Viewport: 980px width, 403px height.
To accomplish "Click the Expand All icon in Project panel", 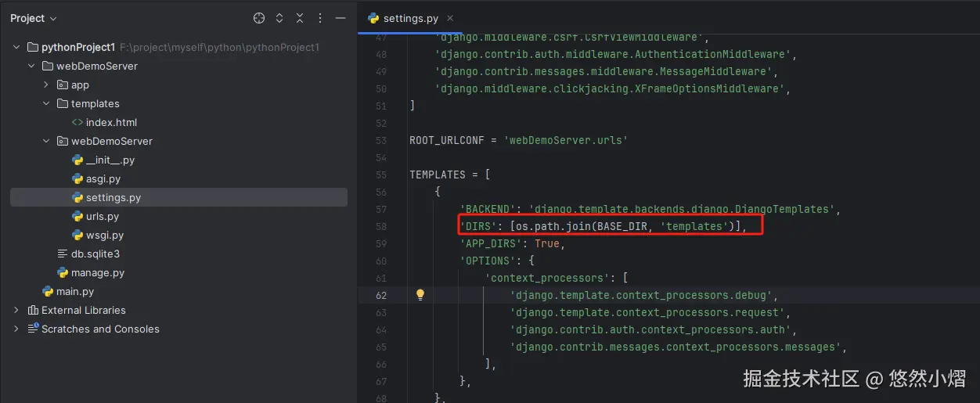I will coord(280,18).
